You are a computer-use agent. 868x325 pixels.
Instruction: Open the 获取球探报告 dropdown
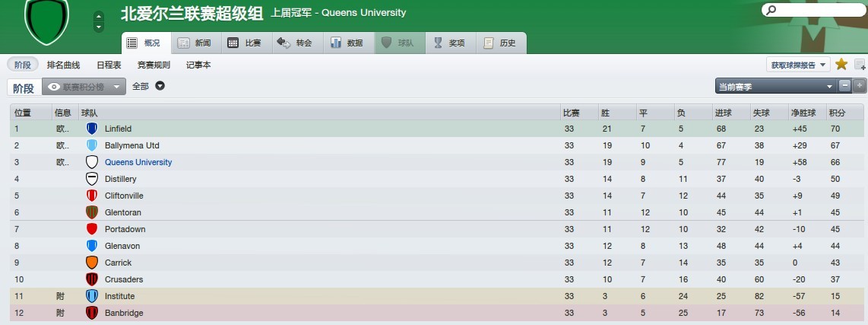(x=798, y=65)
